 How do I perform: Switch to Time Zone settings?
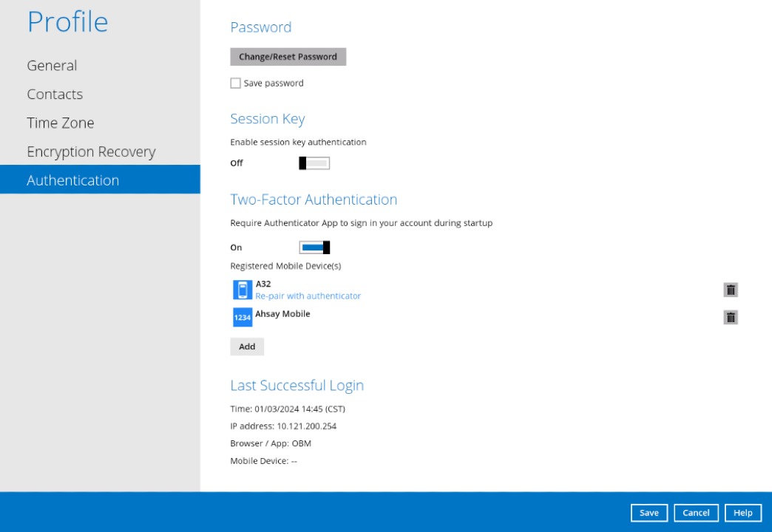[x=61, y=123]
